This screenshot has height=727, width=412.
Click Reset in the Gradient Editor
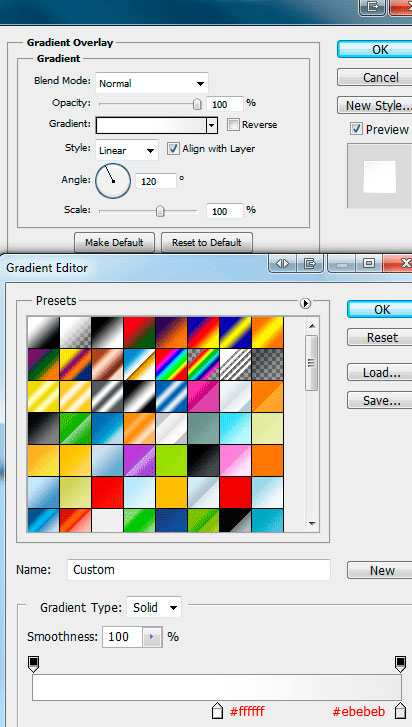click(379, 337)
